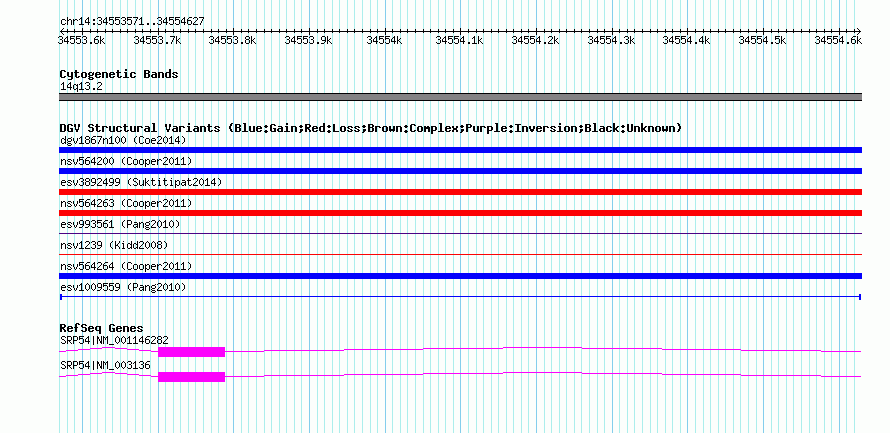Click the gray 14q13.2 cytogenetic band bar
Screen dimensions: 890x433
[x=460, y=97]
